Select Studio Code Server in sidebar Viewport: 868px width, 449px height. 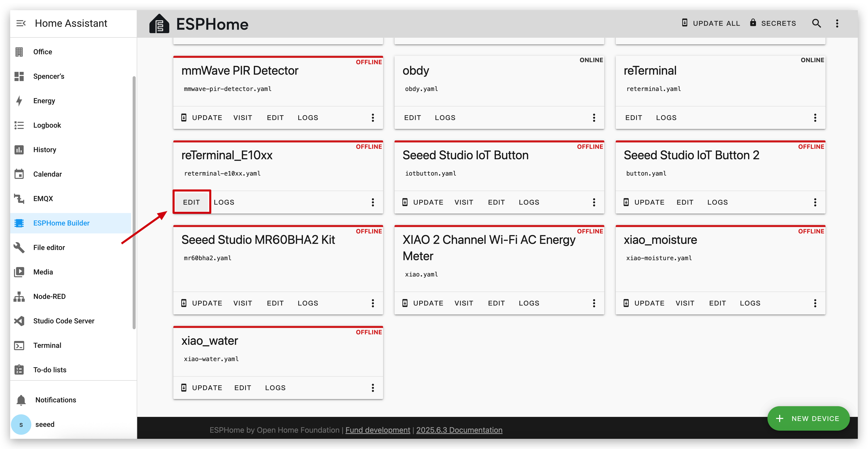coord(71,321)
